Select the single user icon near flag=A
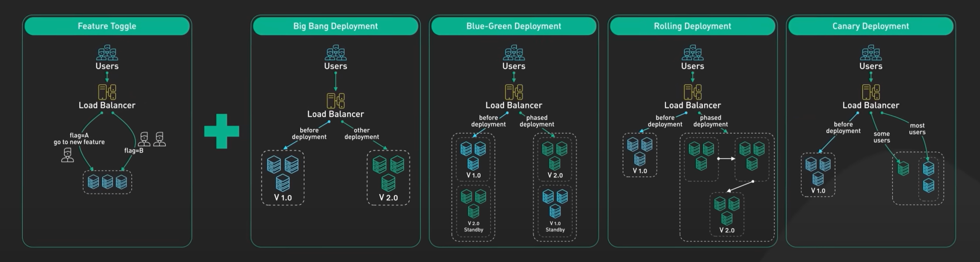980x262 pixels. 68,155
